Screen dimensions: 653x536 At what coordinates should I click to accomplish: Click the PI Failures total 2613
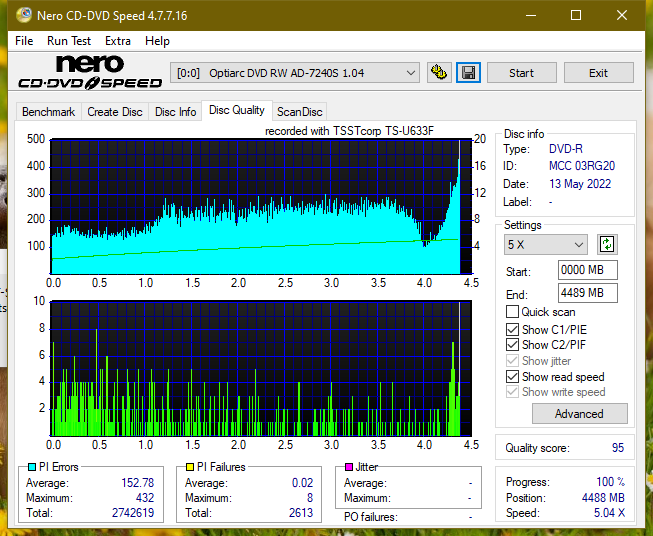(x=301, y=513)
